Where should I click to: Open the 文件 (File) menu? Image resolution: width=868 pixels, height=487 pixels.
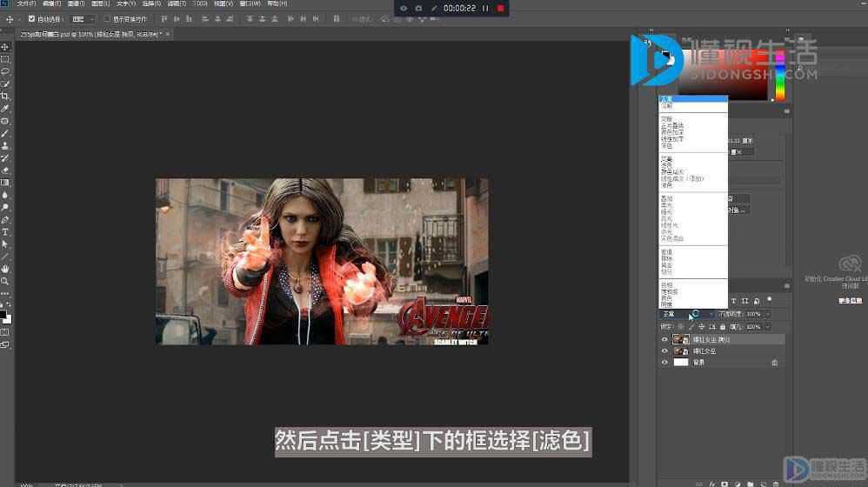pos(26,3)
